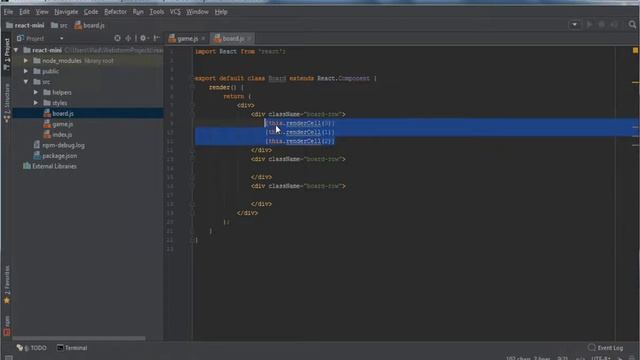
Task: Toggle the 1: Project side tool window
Action: click(7, 54)
